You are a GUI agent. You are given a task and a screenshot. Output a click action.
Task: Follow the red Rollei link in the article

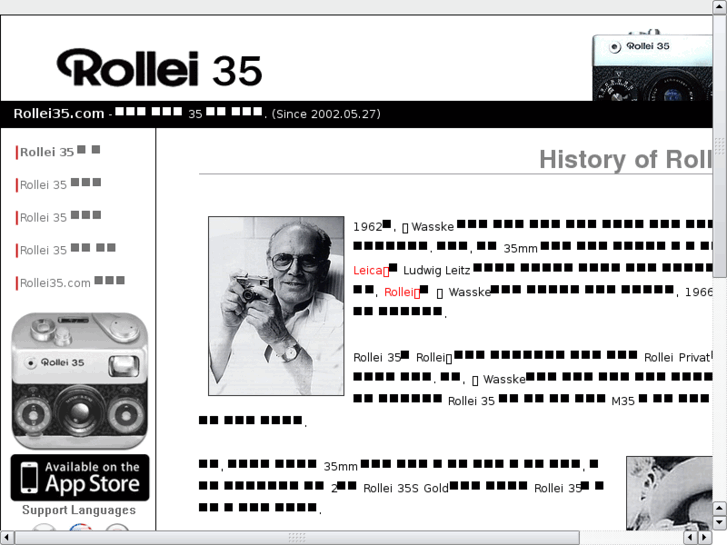pos(402,292)
